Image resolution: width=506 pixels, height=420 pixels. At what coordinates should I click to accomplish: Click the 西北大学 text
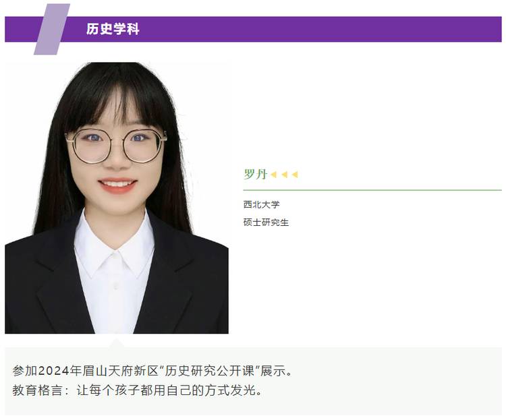(x=261, y=204)
